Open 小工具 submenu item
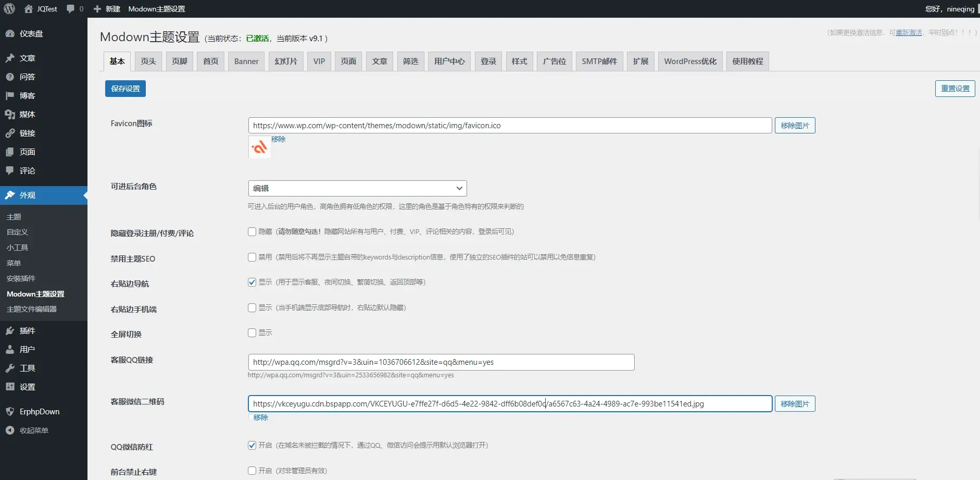The image size is (980, 480). (x=17, y=248)
